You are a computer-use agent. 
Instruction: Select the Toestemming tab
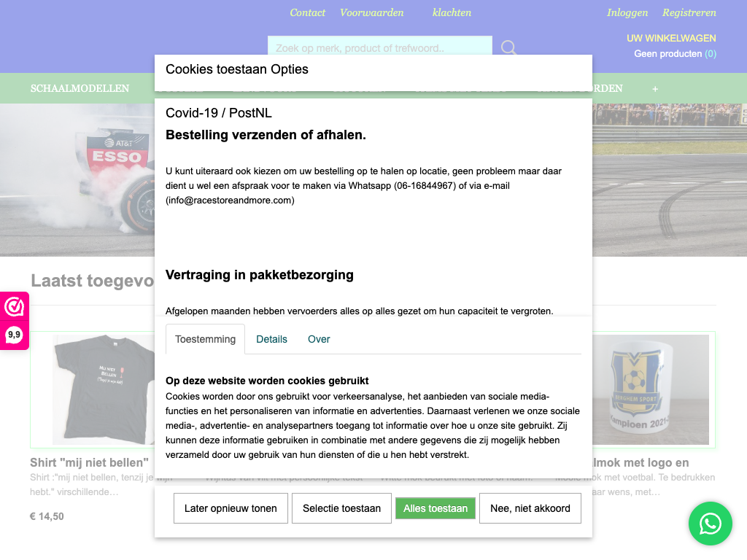[205, 339]
